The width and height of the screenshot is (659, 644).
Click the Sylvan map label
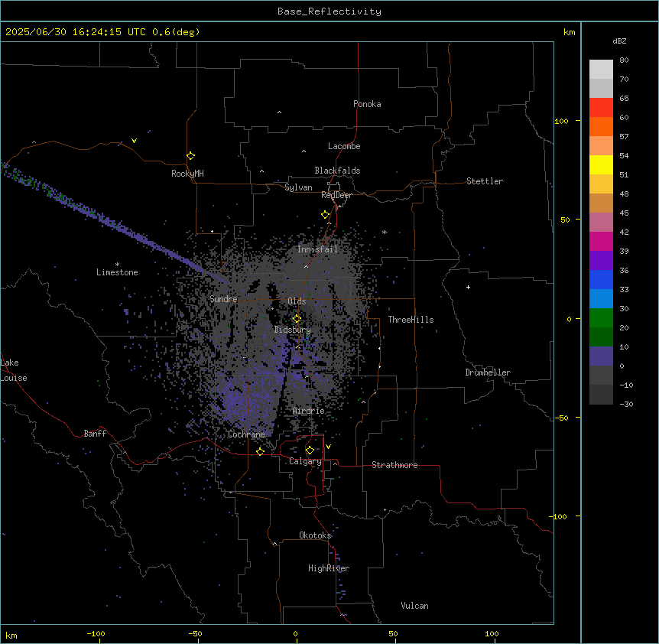[x=298, y=187]
